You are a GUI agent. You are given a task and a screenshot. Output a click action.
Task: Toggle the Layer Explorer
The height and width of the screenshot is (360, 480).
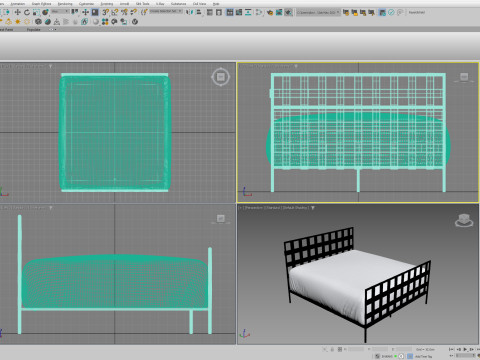pos(219,12)
